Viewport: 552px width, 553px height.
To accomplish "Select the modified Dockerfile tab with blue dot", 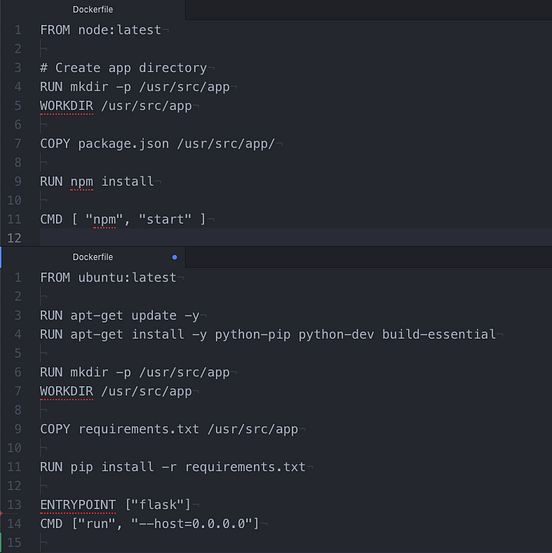I will [x=93, y=257].
